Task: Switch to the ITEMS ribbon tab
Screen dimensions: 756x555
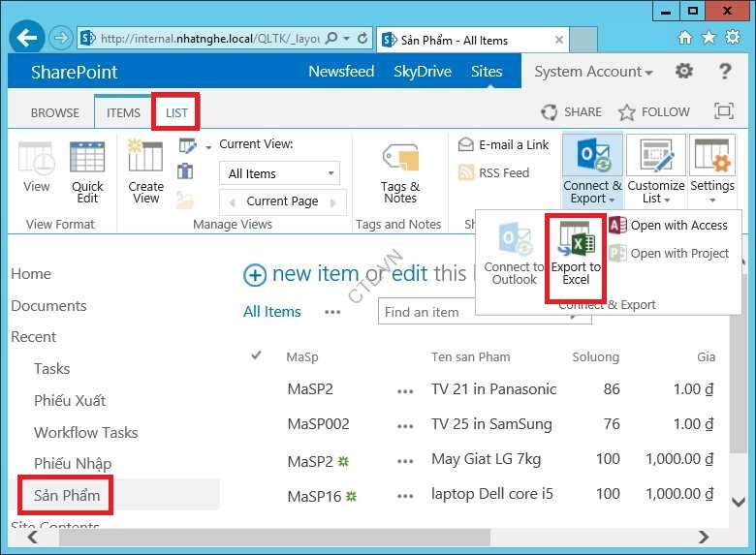Action: click(x=123, y=112)
